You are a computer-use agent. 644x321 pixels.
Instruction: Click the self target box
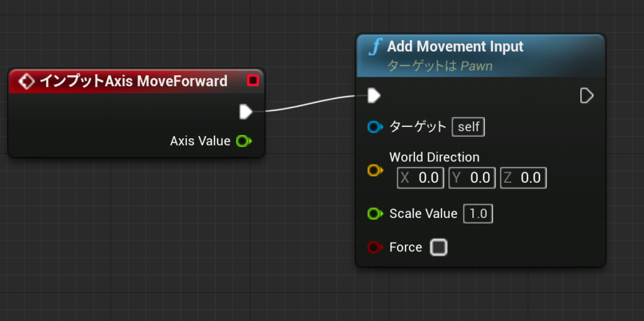[468, 127]
